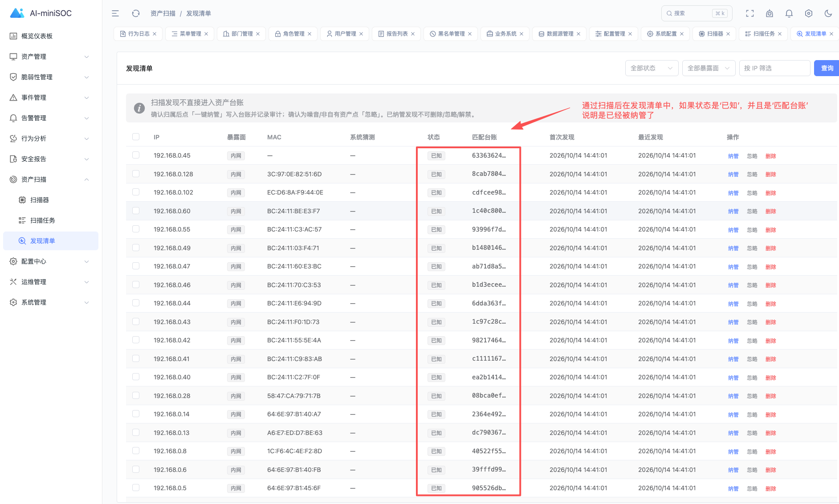Image resolution: width=839 pixels, height=504 pixels.
Task: Tick the select-all checkbox in table header
Action: pyautogui.click(x=136, y=137)
